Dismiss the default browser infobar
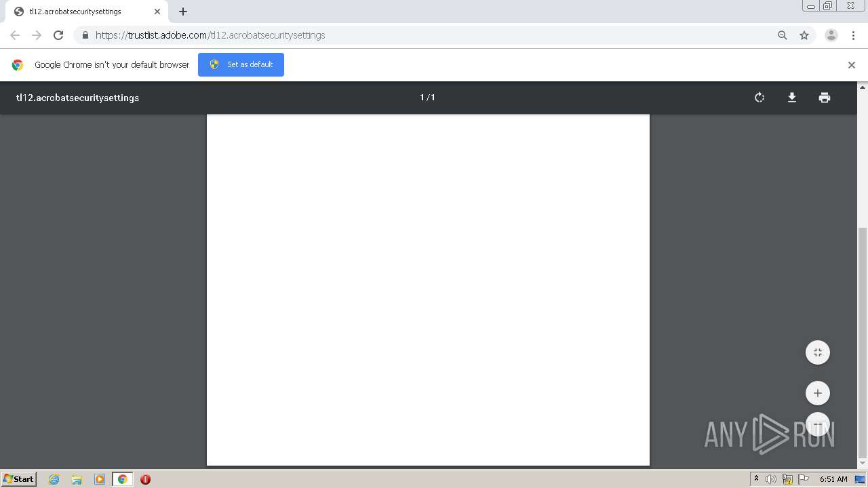 852,65
